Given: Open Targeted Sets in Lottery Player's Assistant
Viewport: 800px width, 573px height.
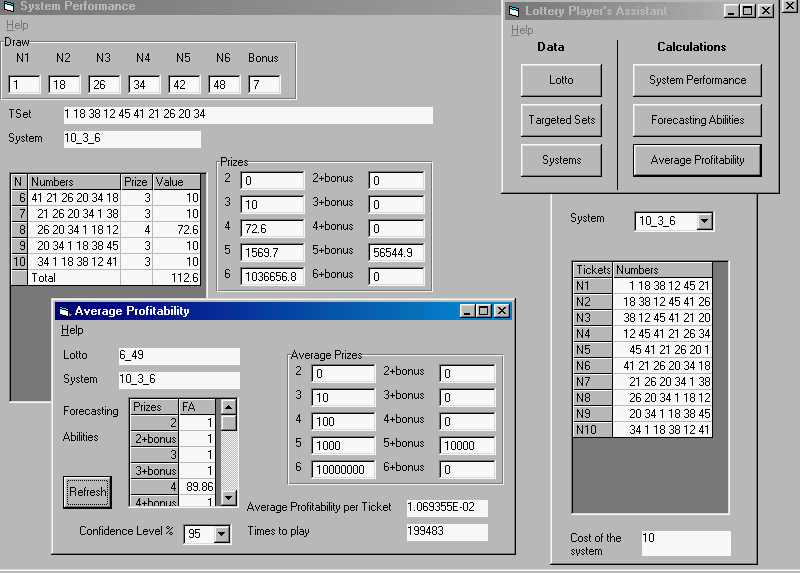Looking at the screenshot, I should tap(561, 120).
